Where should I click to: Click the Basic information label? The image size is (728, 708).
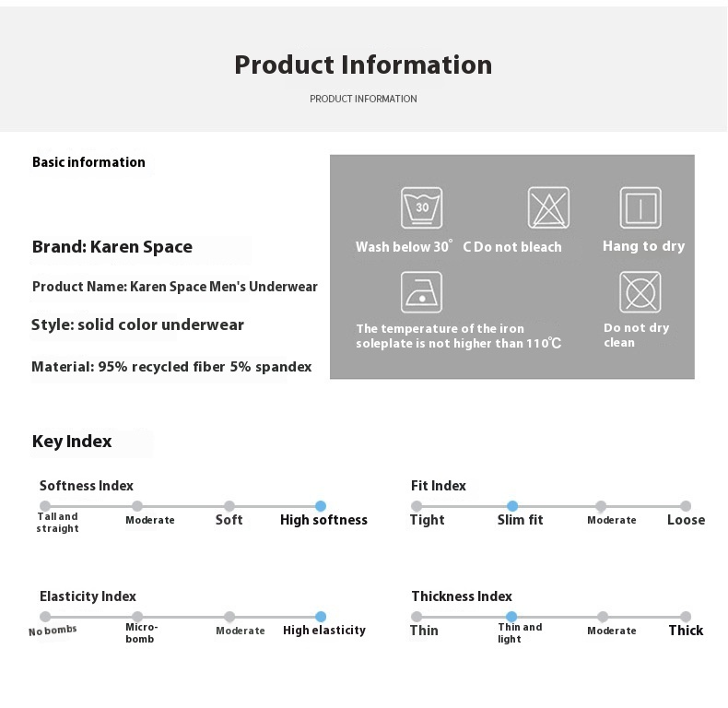[x=88, y=162]
